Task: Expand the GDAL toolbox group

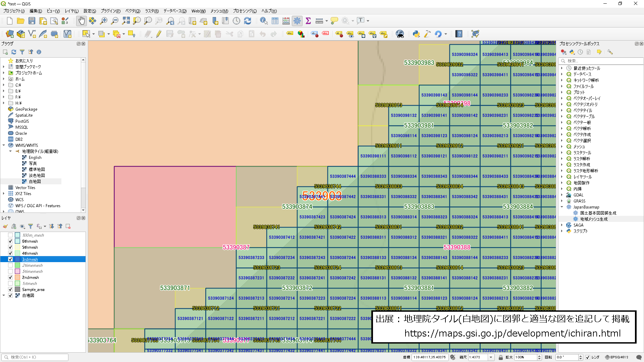Action: [x=562, y=195]
